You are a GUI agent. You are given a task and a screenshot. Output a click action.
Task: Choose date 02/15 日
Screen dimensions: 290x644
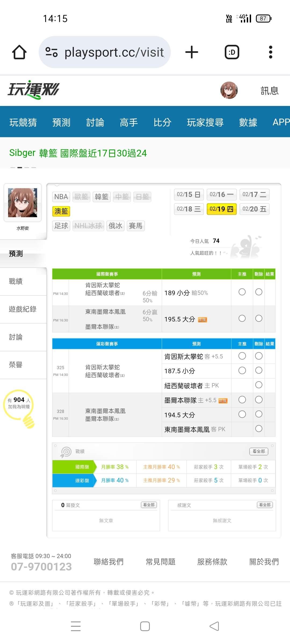pyautogui.click(x=189, y=195)
